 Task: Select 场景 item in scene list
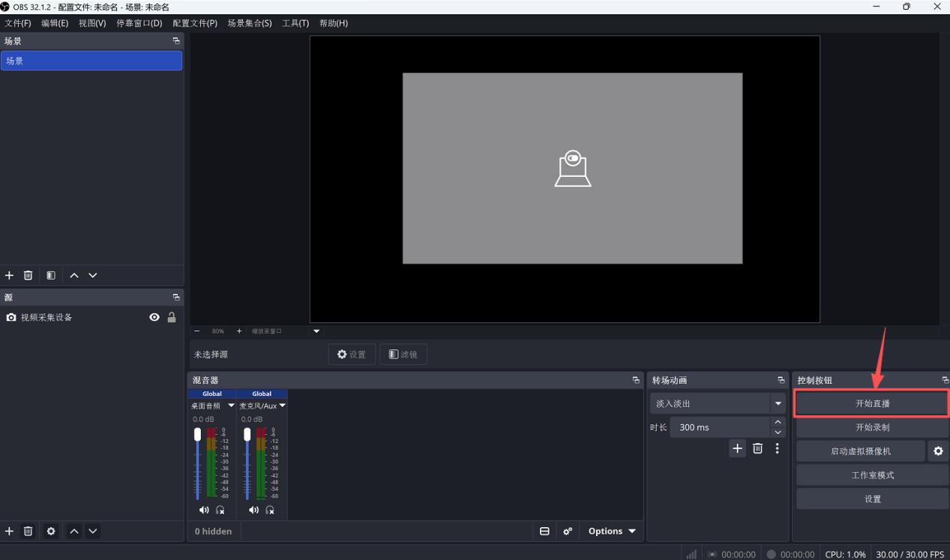point(91,61)
